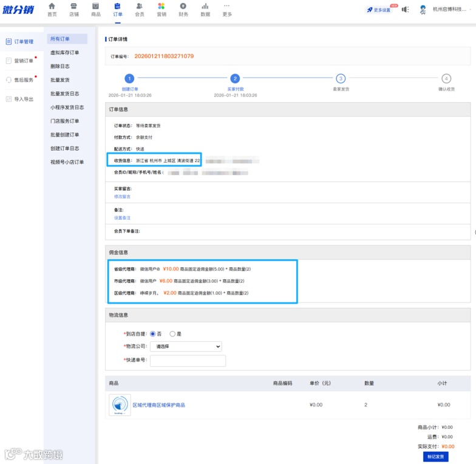The image size is (476, 464).
Task: Open 批量创建订单 submenu item
Action: click(x=64, y=135)
